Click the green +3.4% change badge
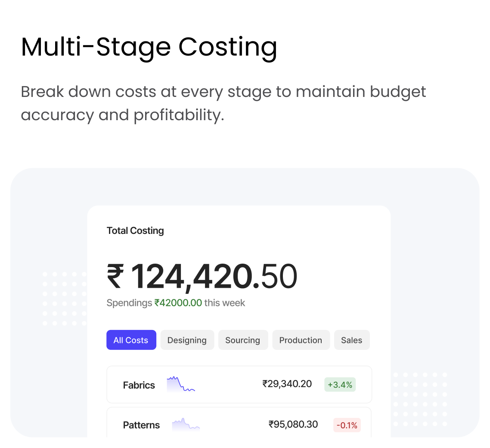Screen dimensions: 490x448 (340, 385)
